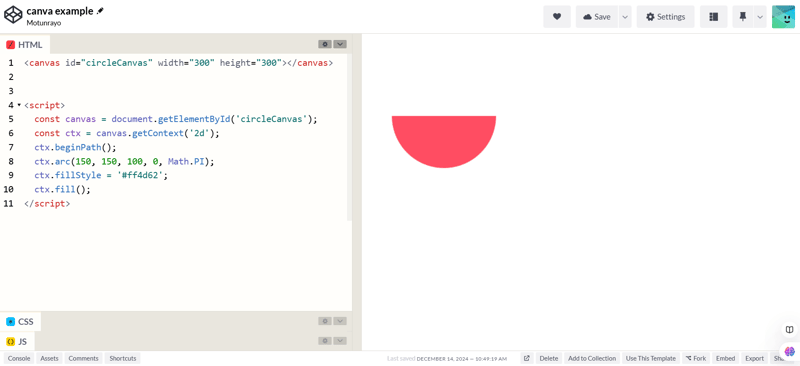The image size is (800, 366).
Task: Open HTML editor settings gear
Action: (325, 44)
